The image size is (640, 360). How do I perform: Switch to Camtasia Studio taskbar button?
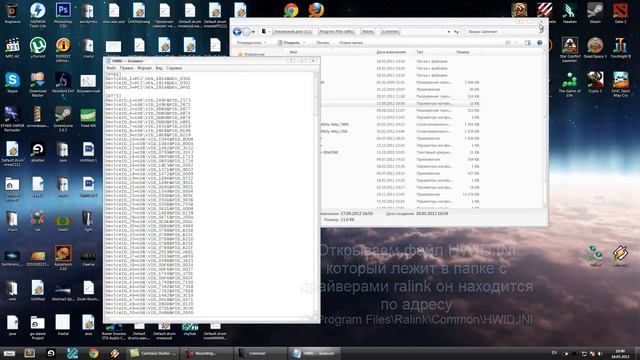point(154,353)
